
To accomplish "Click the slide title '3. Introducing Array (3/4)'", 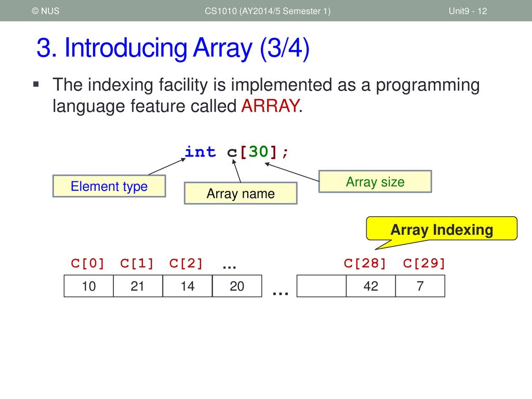I will [172, 48].
